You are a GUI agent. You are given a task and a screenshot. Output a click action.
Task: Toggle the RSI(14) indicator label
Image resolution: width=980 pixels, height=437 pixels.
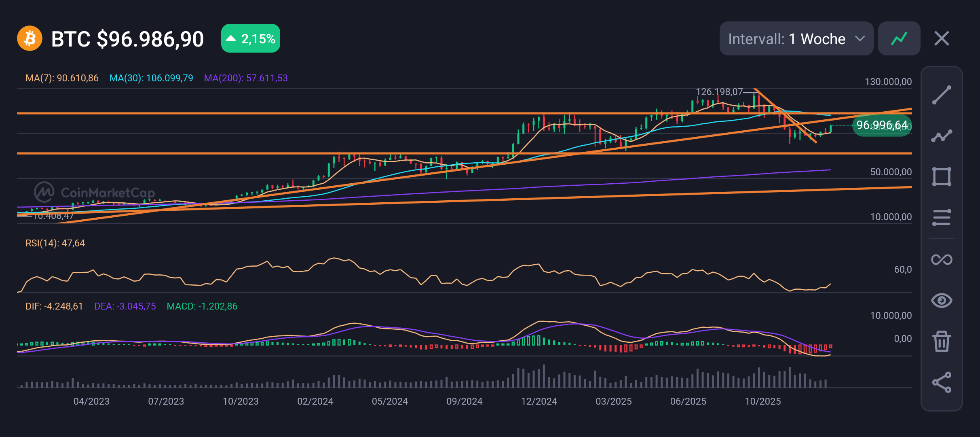(x=54, y=243)
